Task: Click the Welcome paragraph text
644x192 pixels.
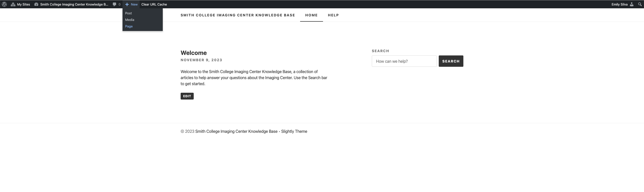Action: [x=254, y=78]
